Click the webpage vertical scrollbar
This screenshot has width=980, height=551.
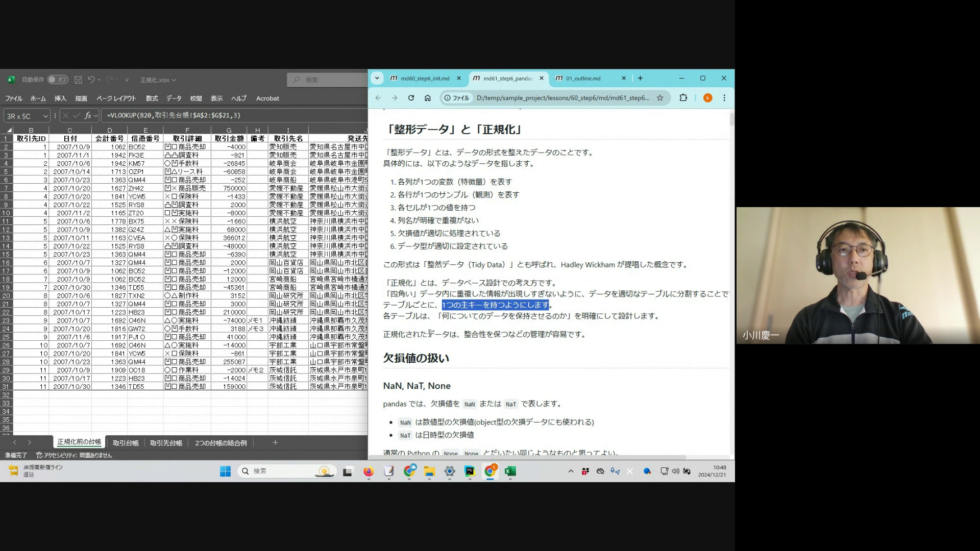click(x=732, y=120)
